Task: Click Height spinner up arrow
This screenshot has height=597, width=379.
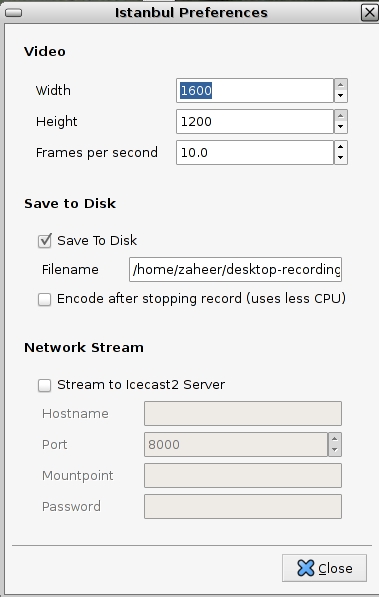Action: [341, 116]
